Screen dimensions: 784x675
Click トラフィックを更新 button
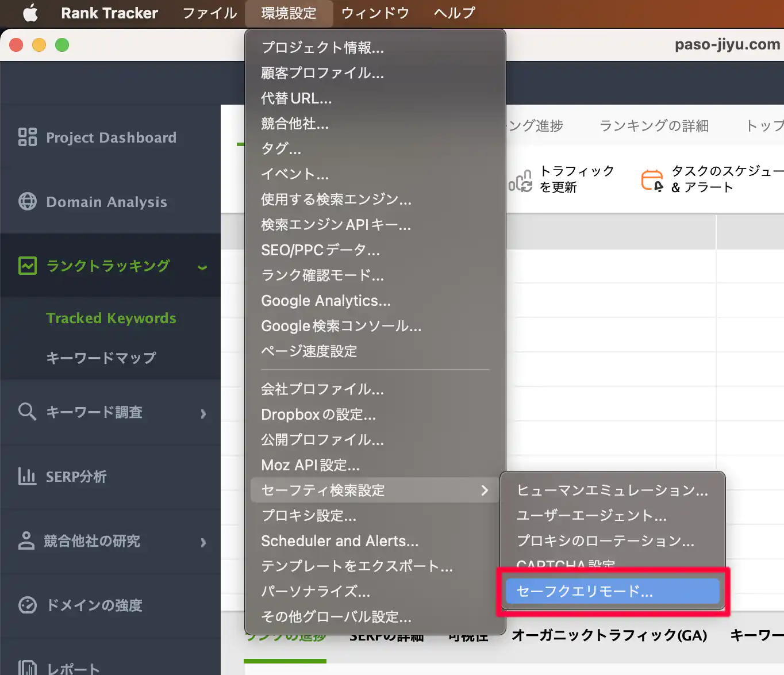tap(562, 179)
